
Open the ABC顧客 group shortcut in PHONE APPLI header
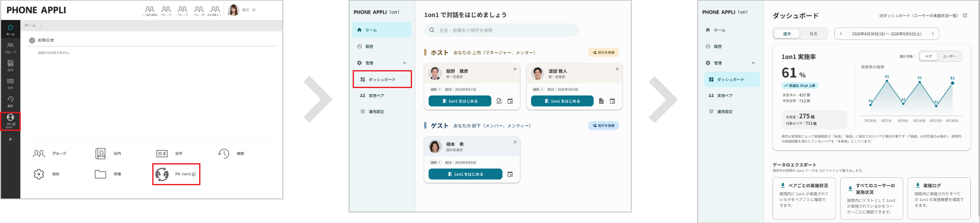pyautogui.click(x=215, y=11)
